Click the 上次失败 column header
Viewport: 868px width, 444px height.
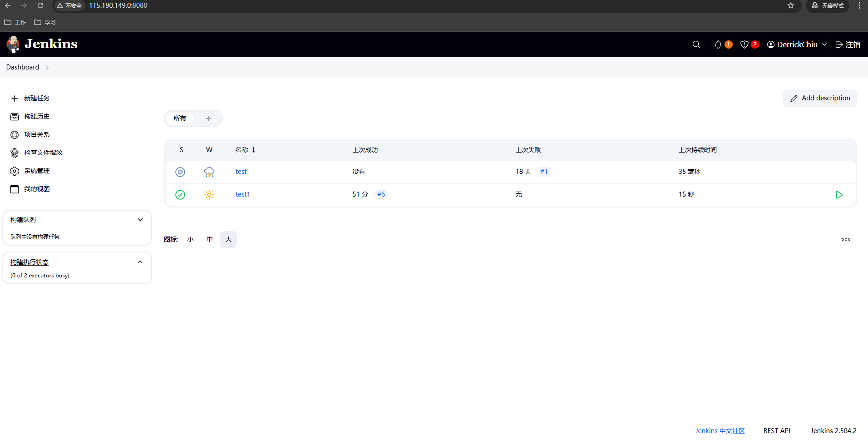[x=528, y=150]
